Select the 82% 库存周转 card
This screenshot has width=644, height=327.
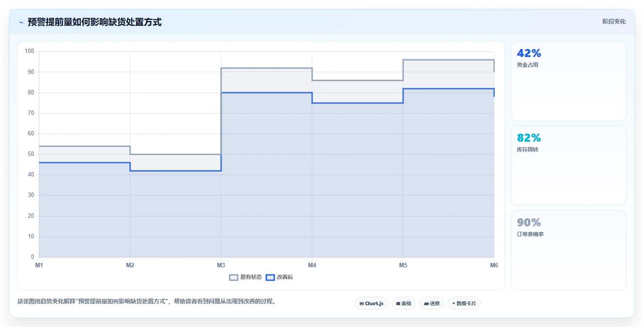tap(569, 166)
